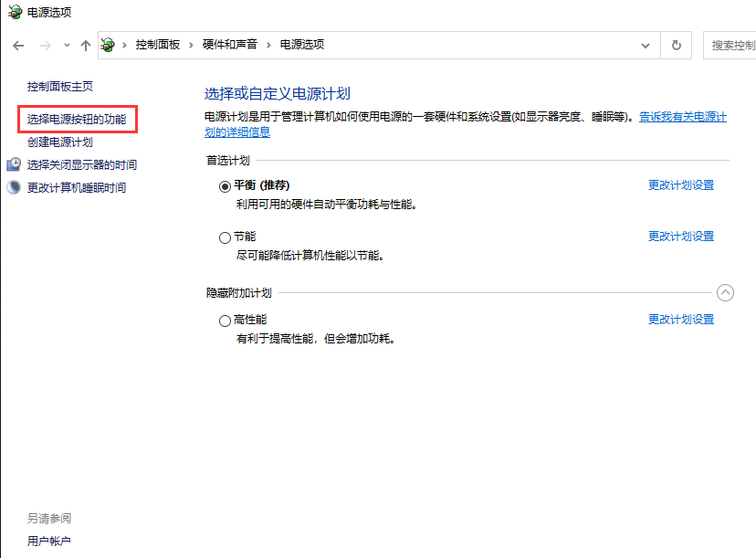756x558 pixels.
Task: Open recent locations dropdown beside forward arrow
Action: tap(67, 45)
